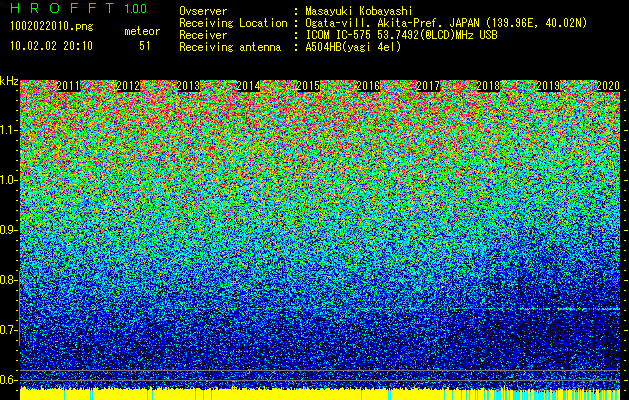Click the 1.0 kHz axis label
The image size is (629, 400).
click(x=9, y=180)
